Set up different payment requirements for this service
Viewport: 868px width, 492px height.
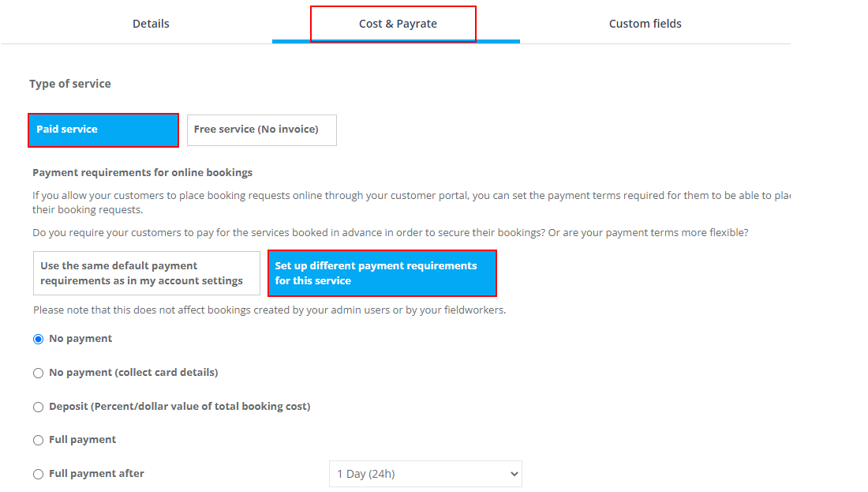click(x=382, y=273)
